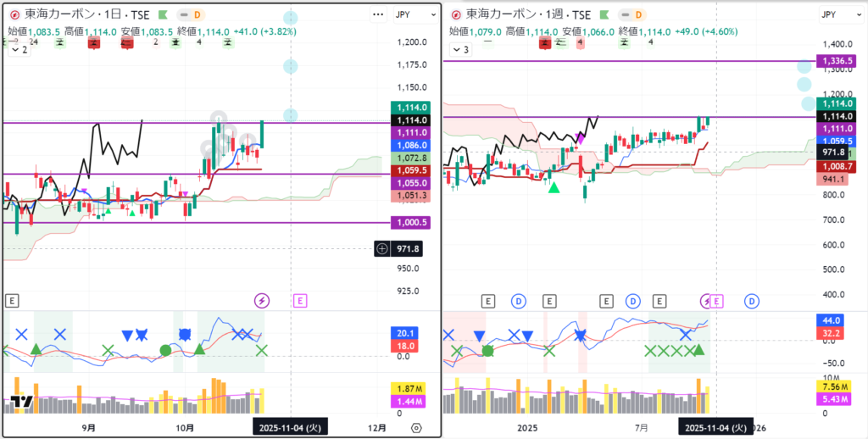
Task: Click the 東海カーボン 1日 symbol title
Action: pyautogui.click(x=89, y=14)
